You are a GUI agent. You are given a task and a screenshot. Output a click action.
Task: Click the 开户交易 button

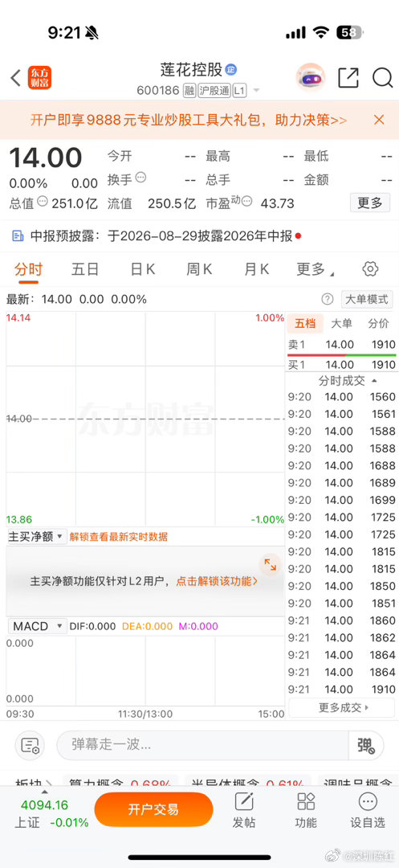pyautogui.click(x=153, y=809)
